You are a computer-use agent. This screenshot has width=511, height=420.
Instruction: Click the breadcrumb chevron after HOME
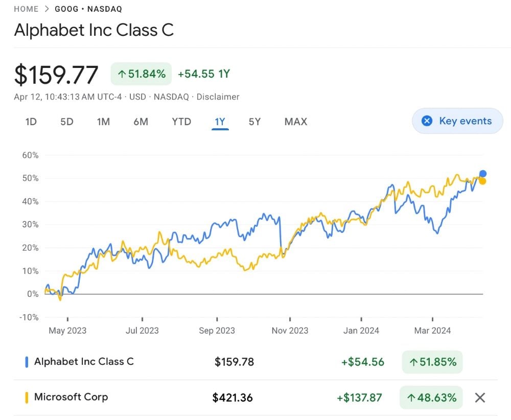pos(47,9)
